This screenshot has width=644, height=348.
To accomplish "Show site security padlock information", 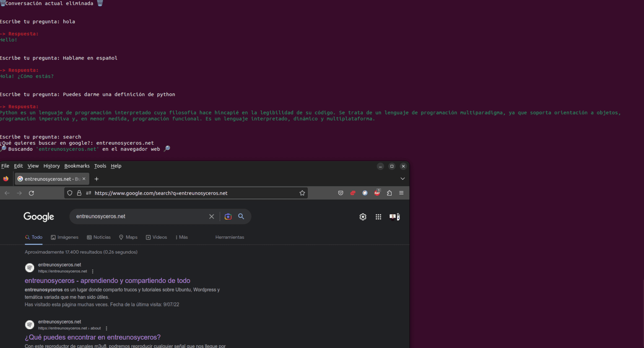I will coord(79,193).
